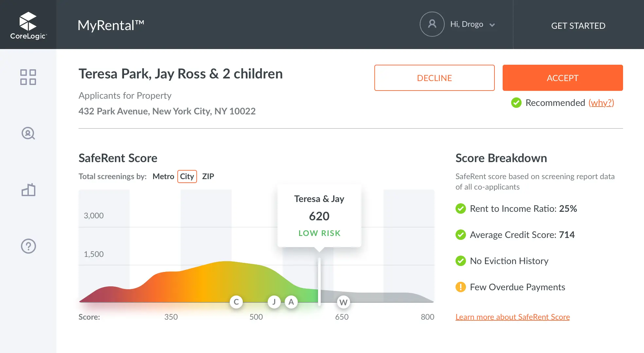The width and height of the screenshot is (644, 353).
Task: Click the green Recommended checkmark icon
Action: (x=516, y=103)
